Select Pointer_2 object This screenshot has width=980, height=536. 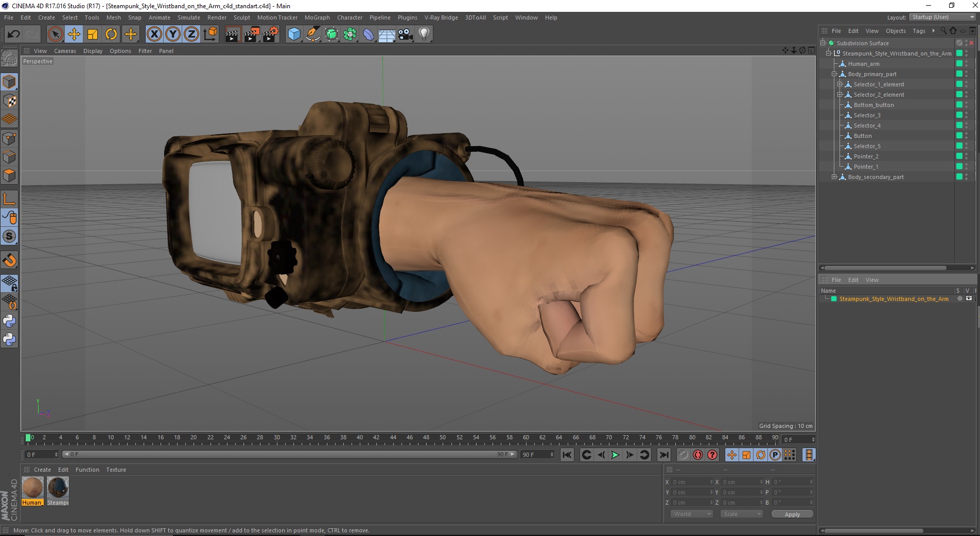click(866, 156)
